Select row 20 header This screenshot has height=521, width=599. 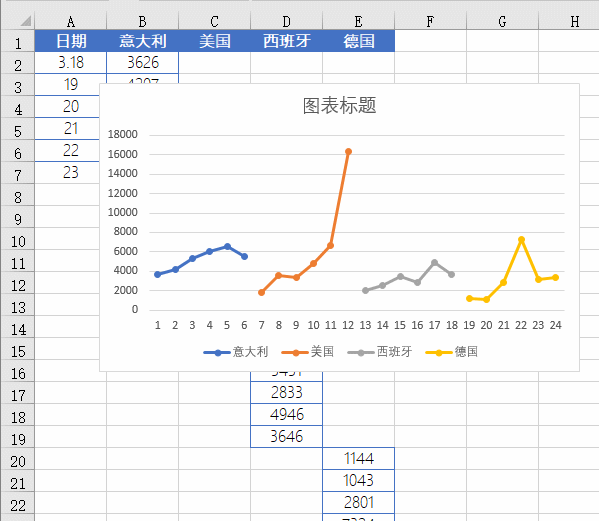pos(18,462)
